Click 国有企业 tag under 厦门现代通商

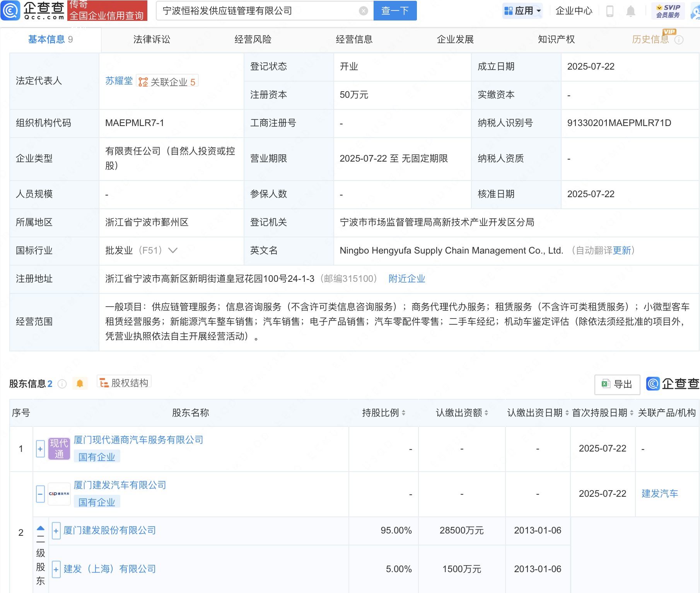click(x=97, y=457)
